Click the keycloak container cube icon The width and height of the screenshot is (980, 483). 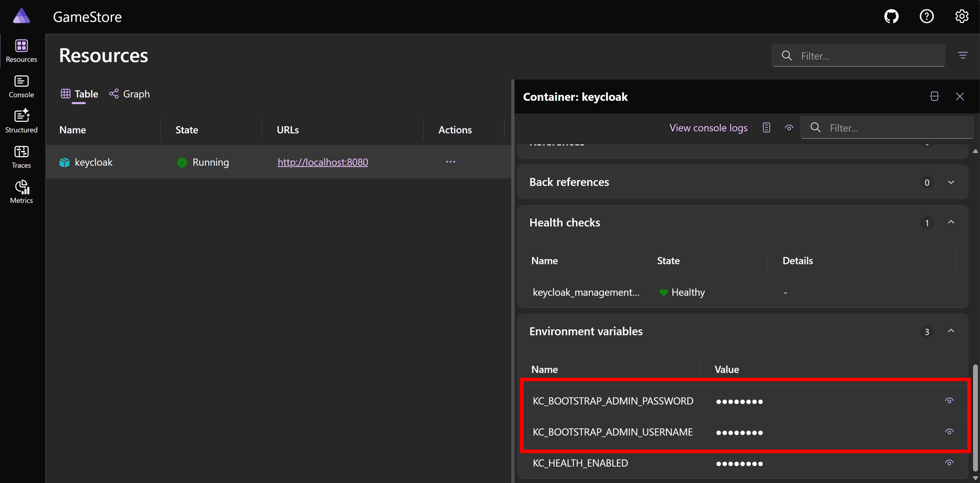[x=65, y=162]
